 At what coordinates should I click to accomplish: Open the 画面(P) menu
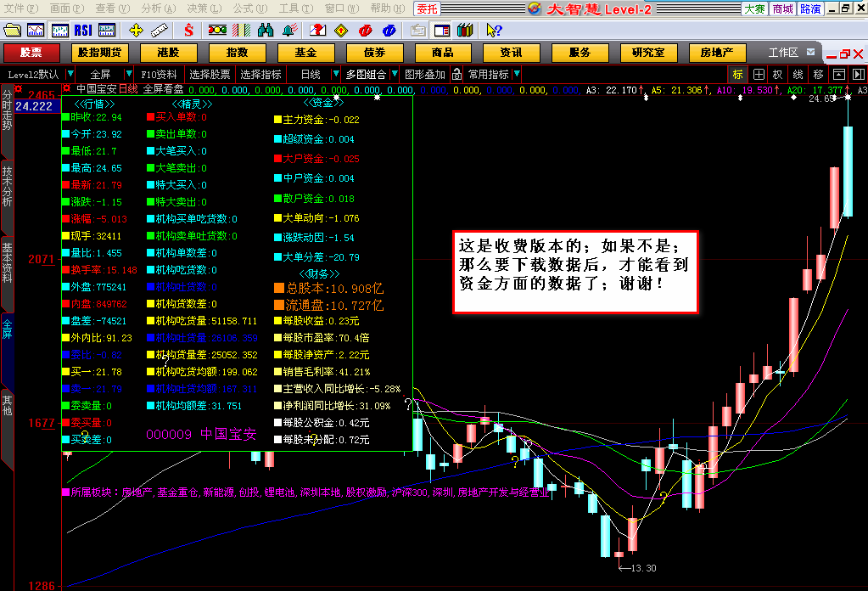pyautogui.click(x=67, y=8)
